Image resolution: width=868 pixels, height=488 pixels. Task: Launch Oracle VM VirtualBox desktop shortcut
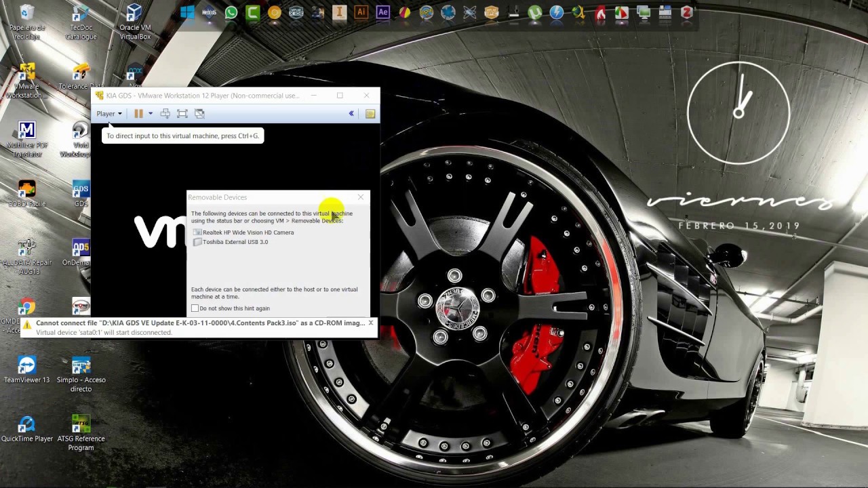pos(135,22)
